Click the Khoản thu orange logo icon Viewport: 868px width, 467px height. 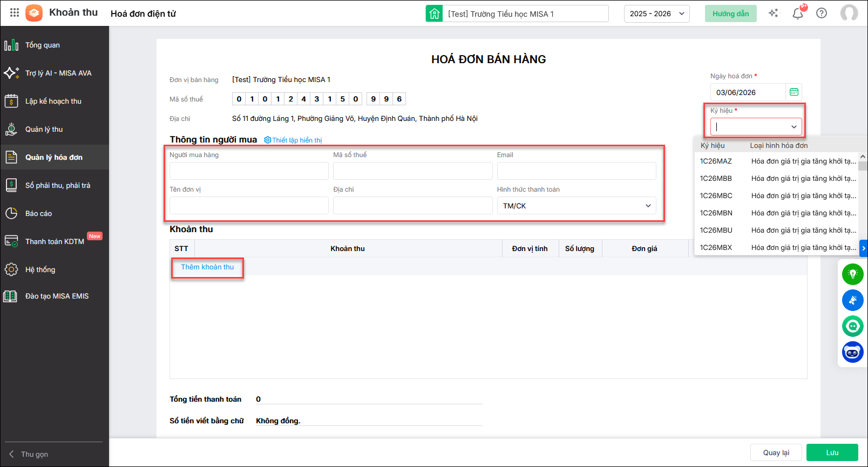point(34,13)
